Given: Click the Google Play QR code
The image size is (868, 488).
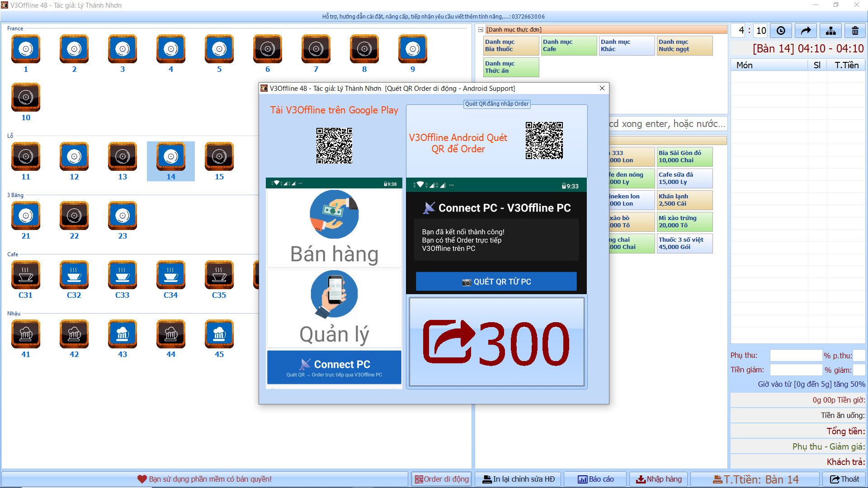Looking at the screenshot, I should point(334,145).
